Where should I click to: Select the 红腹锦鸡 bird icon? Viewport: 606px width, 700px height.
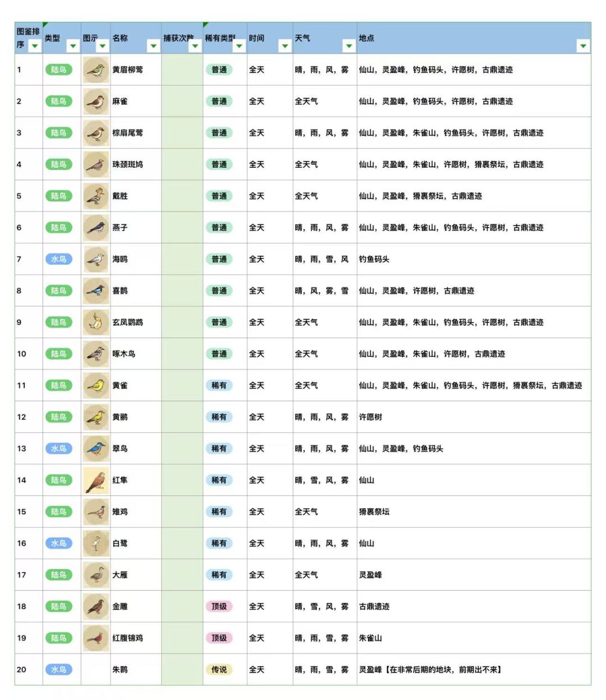96,638
